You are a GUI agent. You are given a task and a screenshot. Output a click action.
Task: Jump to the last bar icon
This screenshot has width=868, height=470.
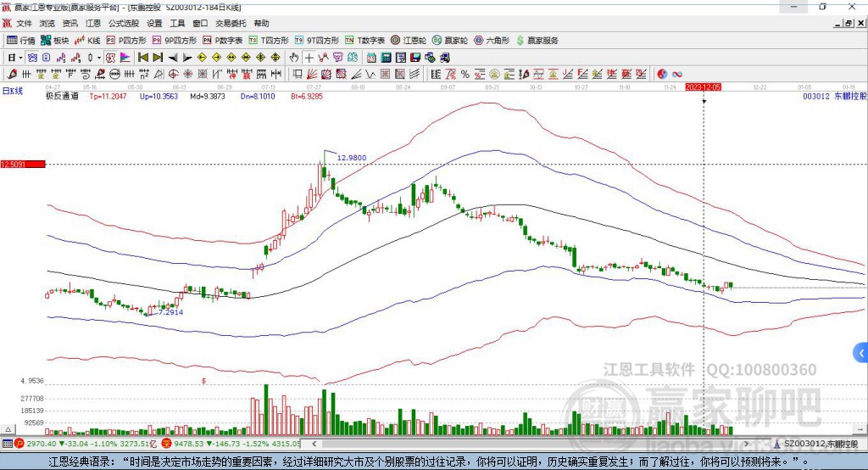tap(158, 58)
